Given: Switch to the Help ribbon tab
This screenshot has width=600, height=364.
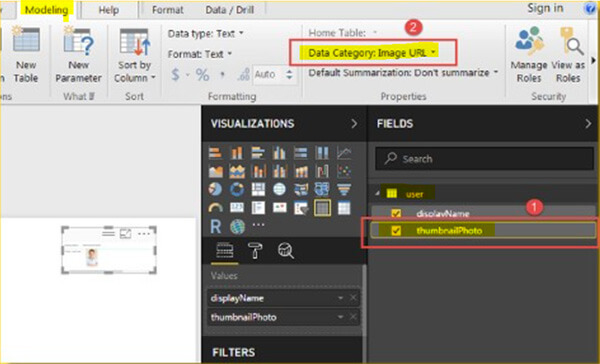Looking at the screenshot, I should [109, 10].
